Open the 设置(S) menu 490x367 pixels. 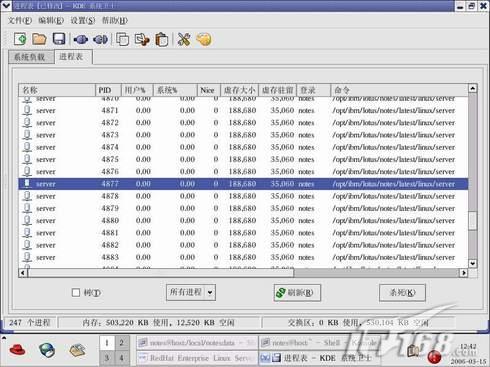83,21
